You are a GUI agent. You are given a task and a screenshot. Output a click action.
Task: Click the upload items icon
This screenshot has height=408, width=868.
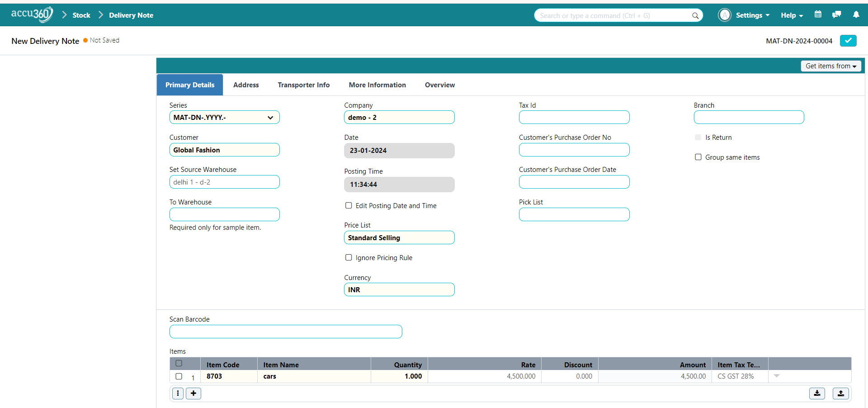[841, 394]
